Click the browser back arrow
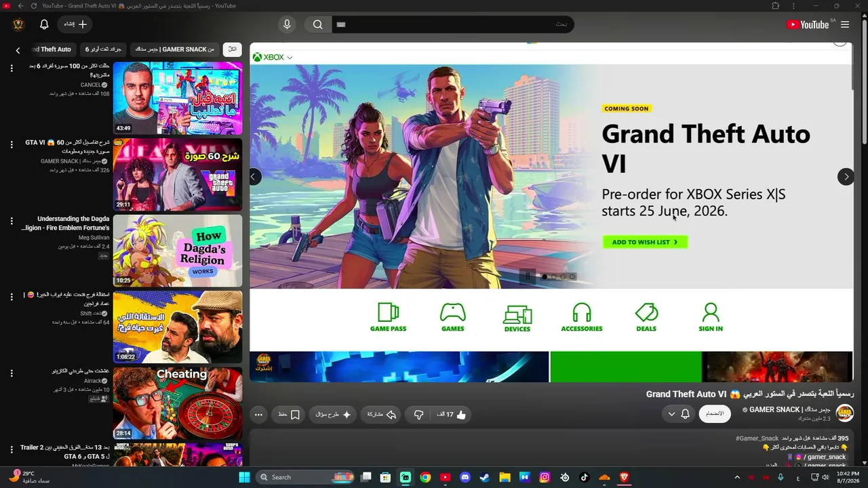The width and height of the screenshot is (868, 488). (x=20, y=6)
